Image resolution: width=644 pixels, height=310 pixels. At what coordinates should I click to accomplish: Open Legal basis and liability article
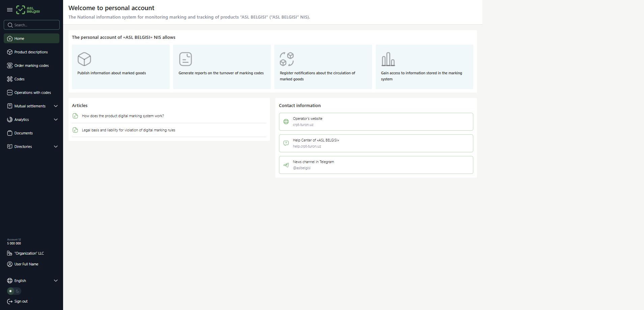(x=129, y=130)
